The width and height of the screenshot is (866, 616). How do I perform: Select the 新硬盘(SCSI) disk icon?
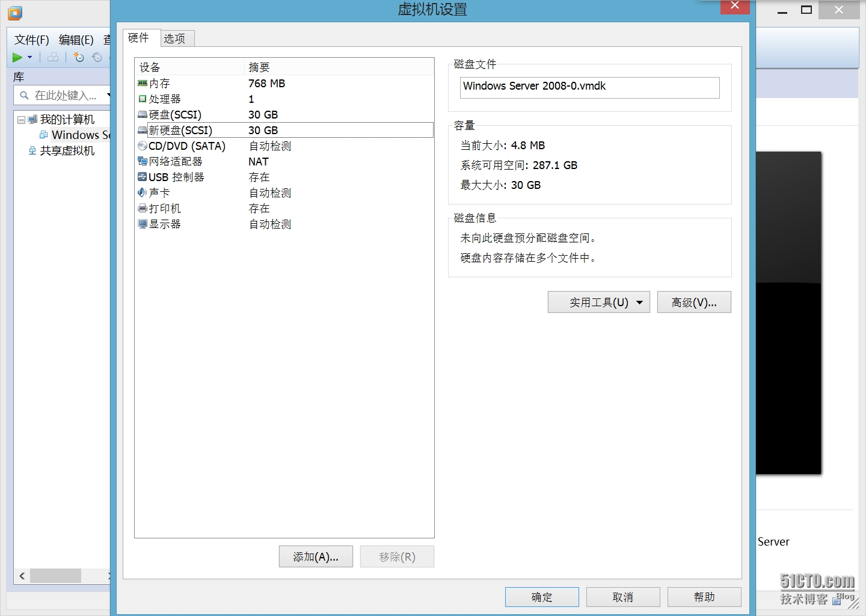click(143, 130)
